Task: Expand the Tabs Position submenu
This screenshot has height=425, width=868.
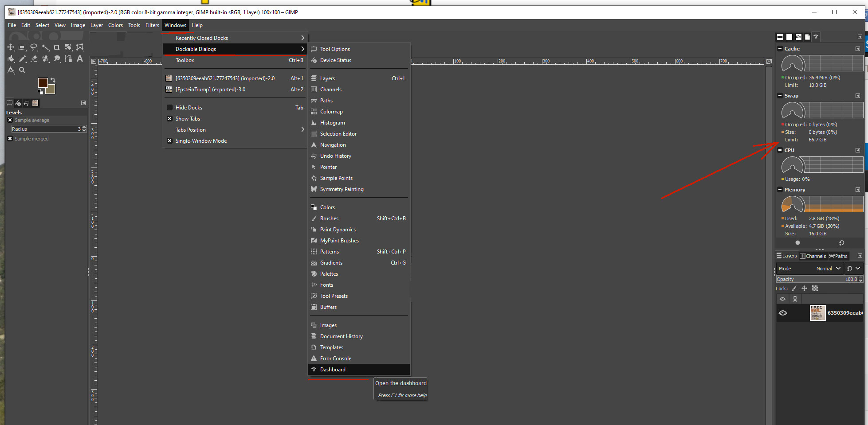Action: click(x=235, y=130)
